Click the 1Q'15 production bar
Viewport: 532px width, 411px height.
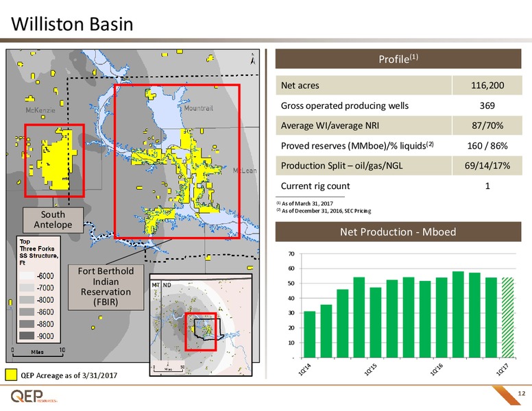[375, 323]
